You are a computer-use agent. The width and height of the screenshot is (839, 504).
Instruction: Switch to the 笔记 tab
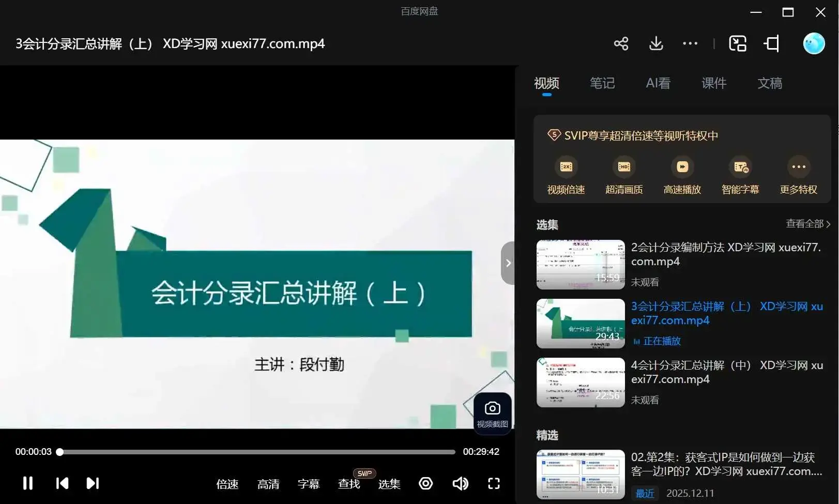pos(602,83)
